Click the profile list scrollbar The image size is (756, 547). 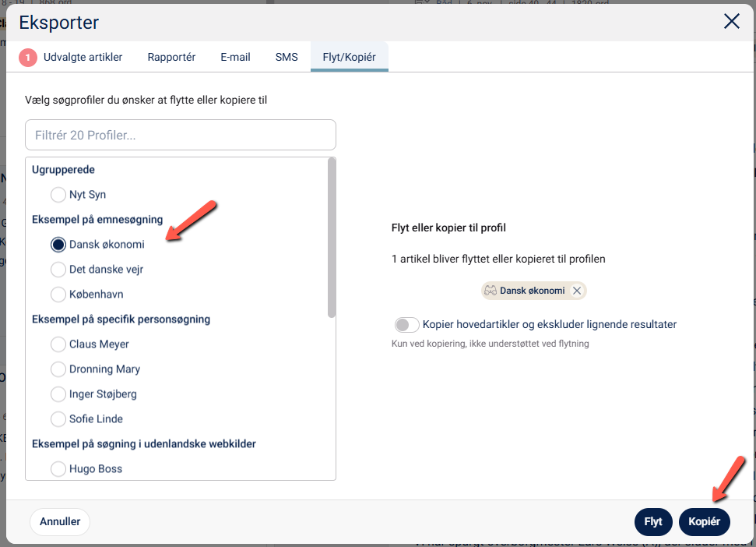point(331,238)
